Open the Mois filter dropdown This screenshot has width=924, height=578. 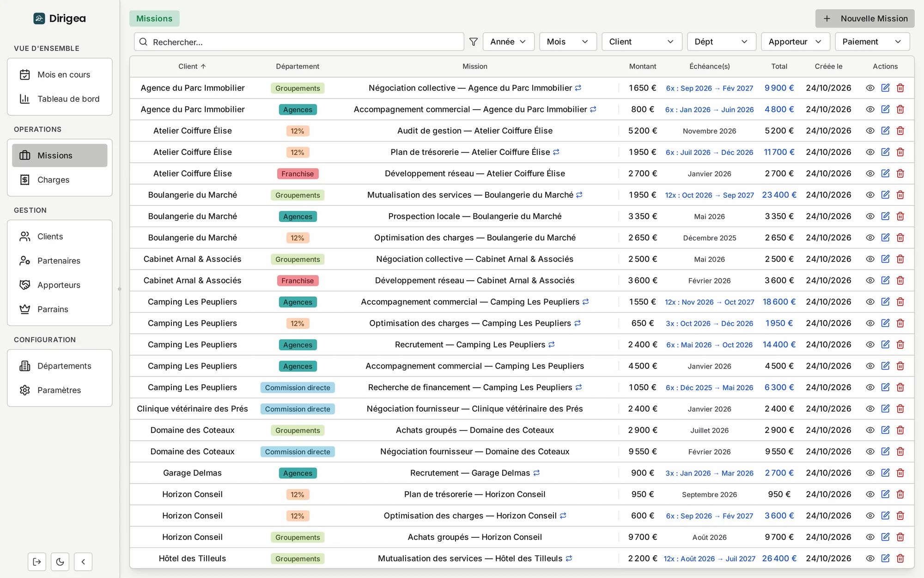(568, 42)
